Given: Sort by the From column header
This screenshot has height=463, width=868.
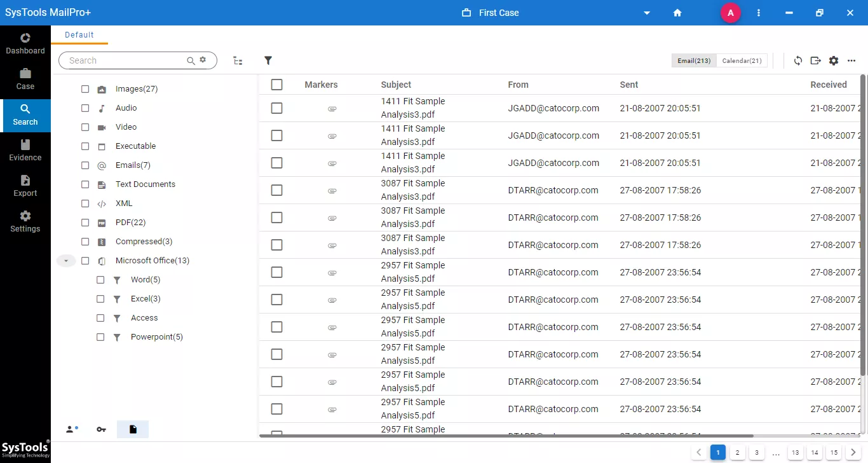Looking at the screenshot, I should point(518,85).
